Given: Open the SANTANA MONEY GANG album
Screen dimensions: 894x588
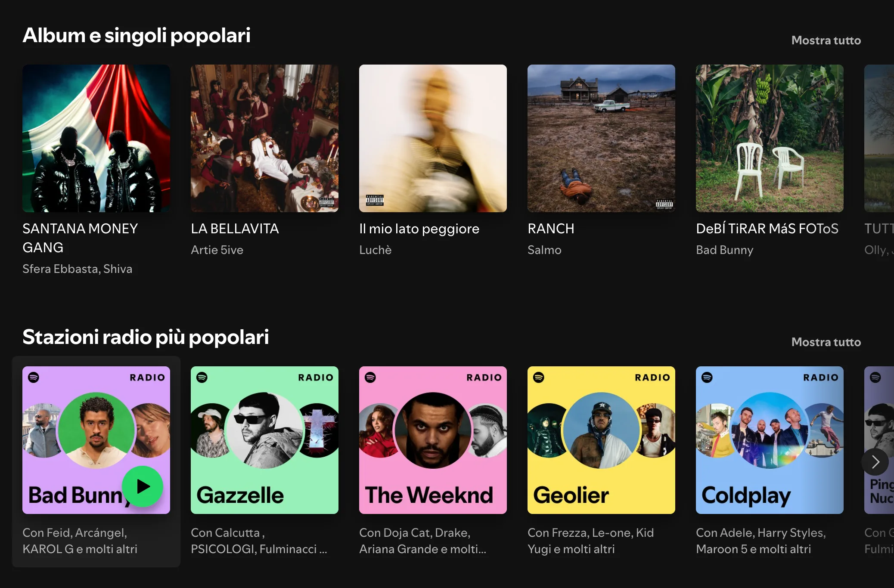Looking at the screenshot, I should pyautogui.click(x=96, y=138).
